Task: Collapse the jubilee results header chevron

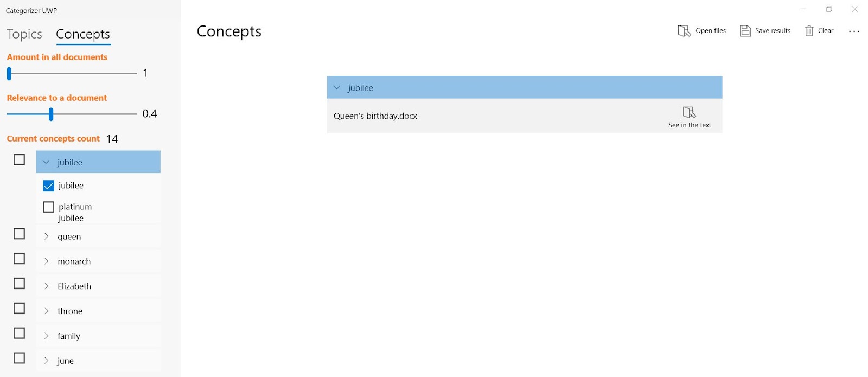Action: [x=337, y=88]
